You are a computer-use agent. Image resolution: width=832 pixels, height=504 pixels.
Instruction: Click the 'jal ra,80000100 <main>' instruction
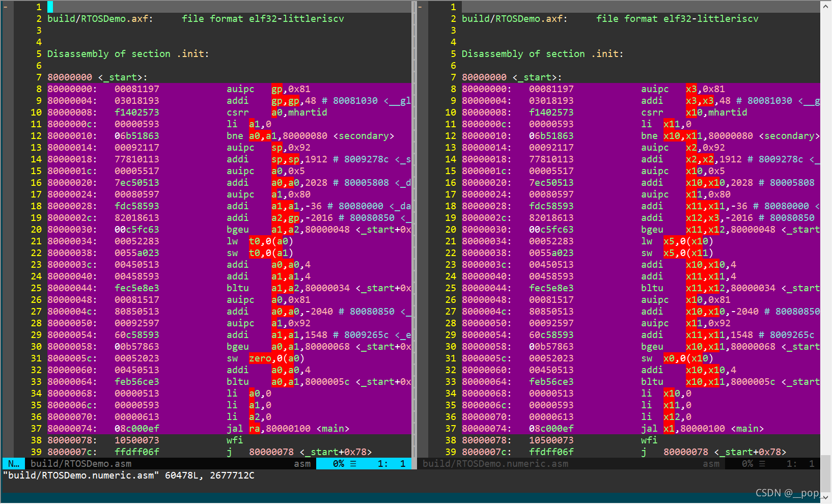pos(288,429)
